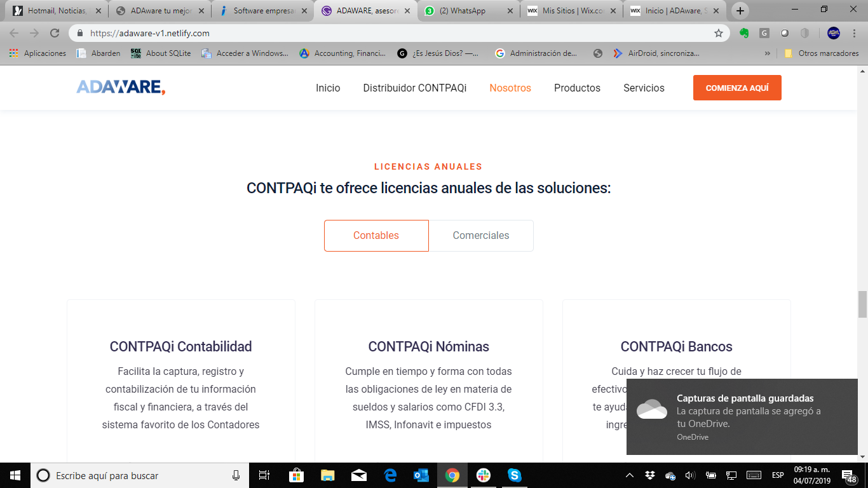This screenshot has height=488, width=868.
Task: Reload the page with the refresh icon
Action: 55,33
